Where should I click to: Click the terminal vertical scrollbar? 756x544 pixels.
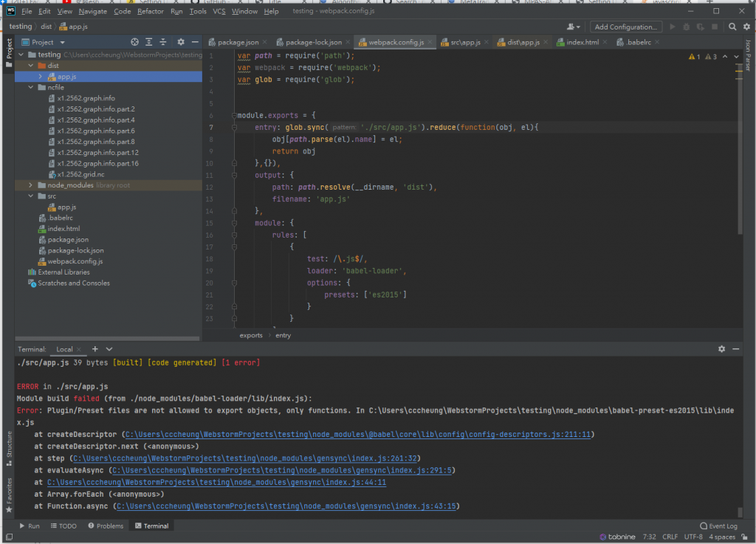point(740,512)
